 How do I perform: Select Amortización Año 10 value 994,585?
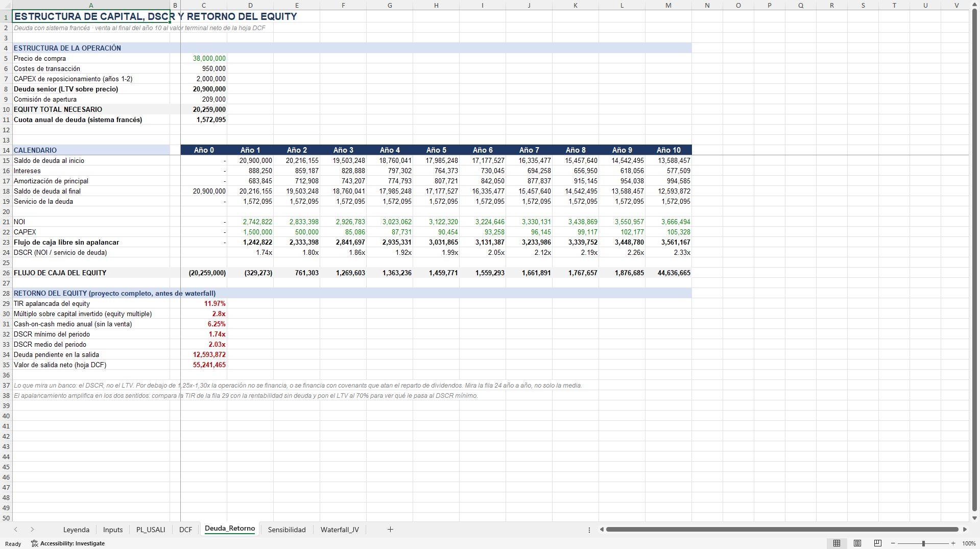(668, 181)
